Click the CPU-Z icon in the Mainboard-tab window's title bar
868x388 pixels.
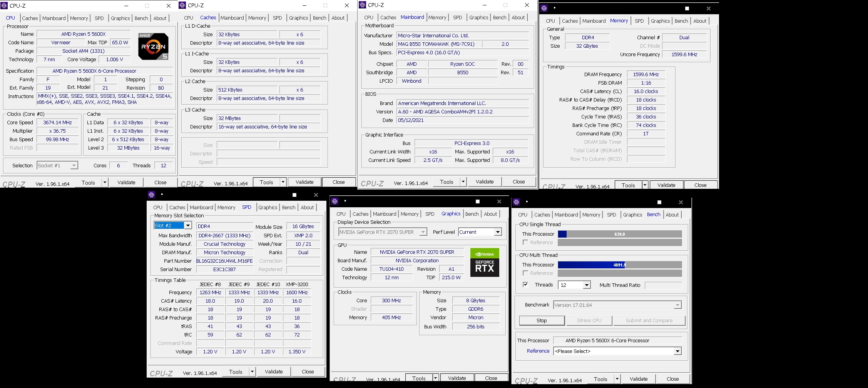point(362,5)
